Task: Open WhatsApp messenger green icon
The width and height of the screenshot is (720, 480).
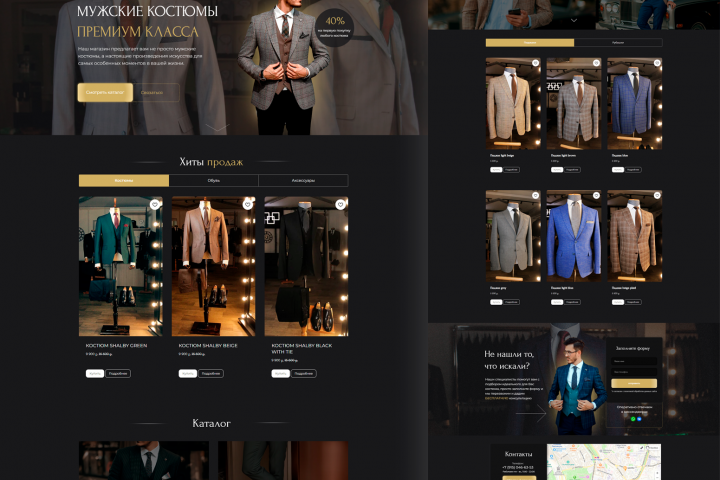Action: 633,419
